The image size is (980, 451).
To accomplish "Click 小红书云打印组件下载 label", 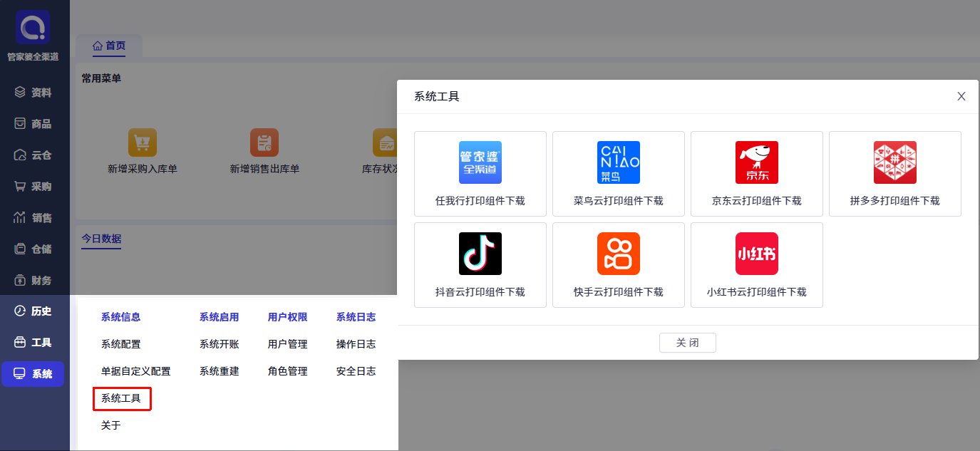I will tap(757, 292).
